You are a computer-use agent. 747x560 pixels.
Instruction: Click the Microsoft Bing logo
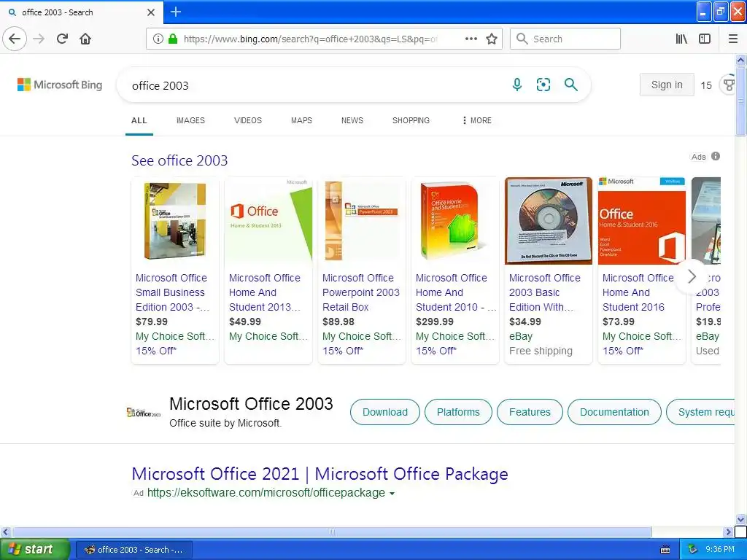pos(60,85)
